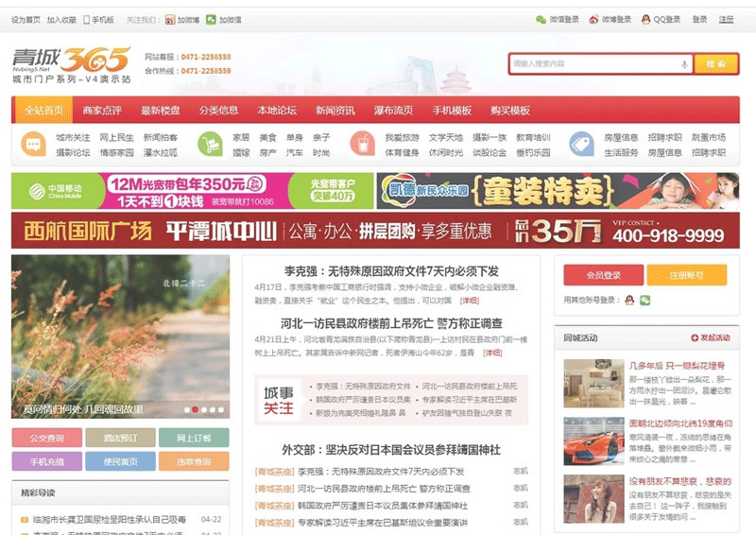Open the 最新楼盘 menu item
This screenshot has width=756, height=535.
[x=160, y=110]
